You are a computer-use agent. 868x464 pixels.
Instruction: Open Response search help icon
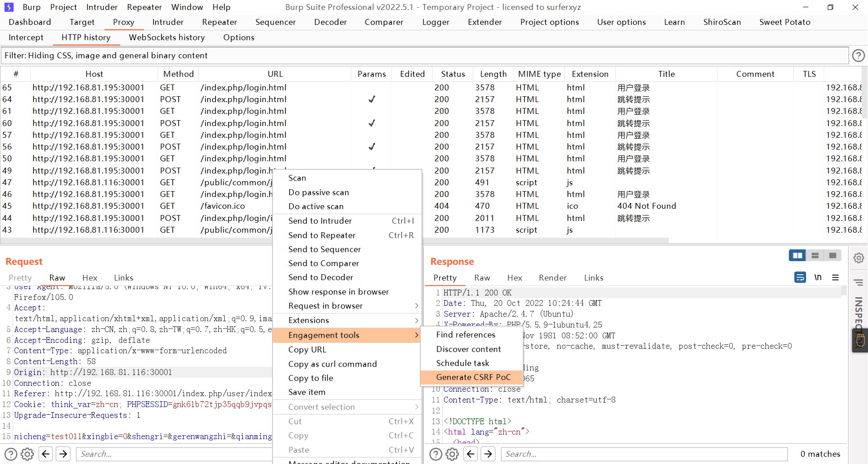point(435,454)
